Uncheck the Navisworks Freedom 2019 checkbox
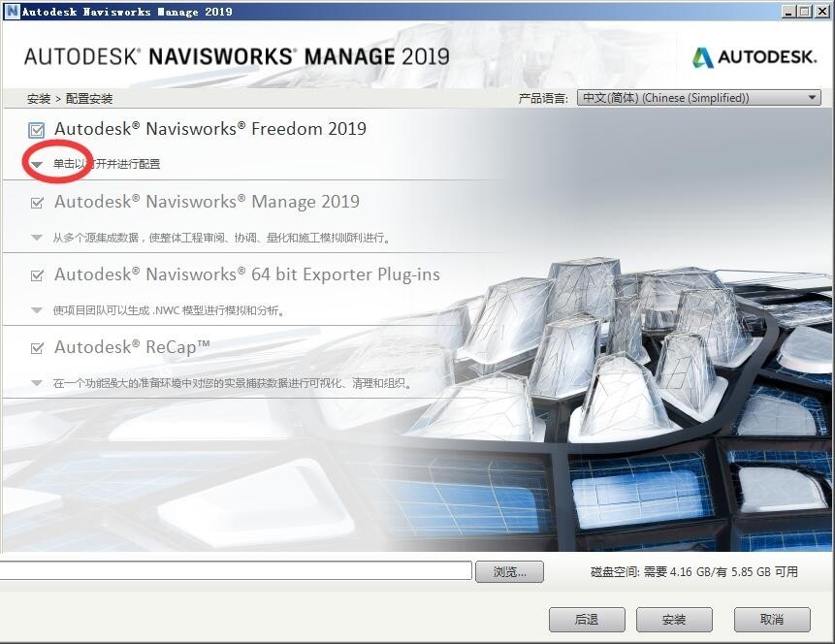Screen dimensions: 835x644 pos(37,129)
